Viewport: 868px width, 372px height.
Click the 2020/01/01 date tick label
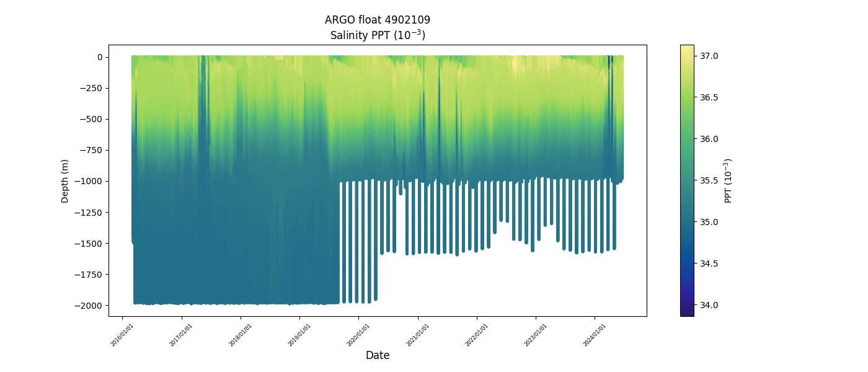(358, 335)
